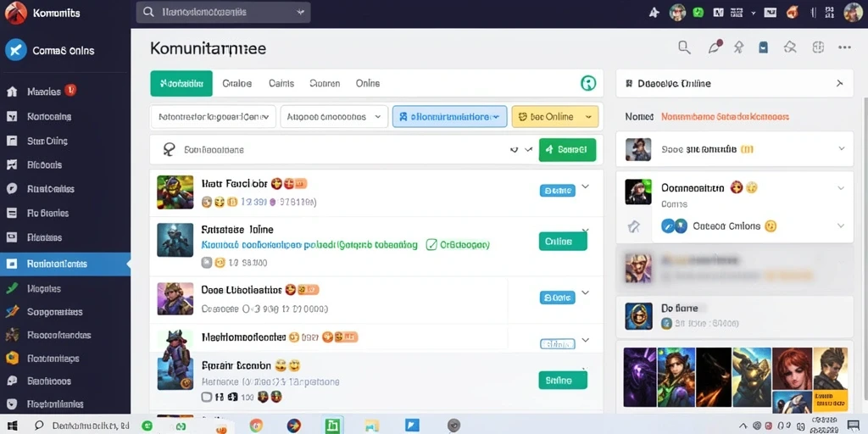Expand the Oateed Onlons row chevron
The width and height of the screenshot is (868, 434).
click(841, 225)
